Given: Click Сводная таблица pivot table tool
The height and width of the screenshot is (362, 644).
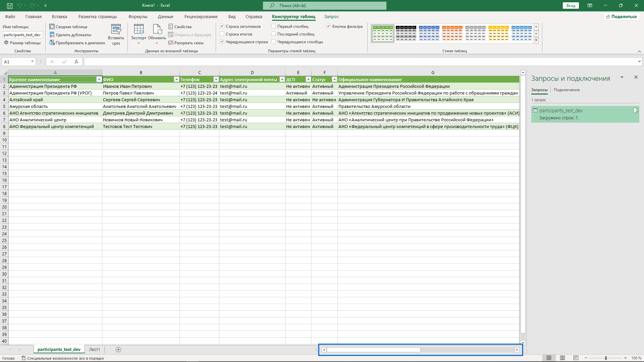Looking at the screenshot, I should point(68,26).
